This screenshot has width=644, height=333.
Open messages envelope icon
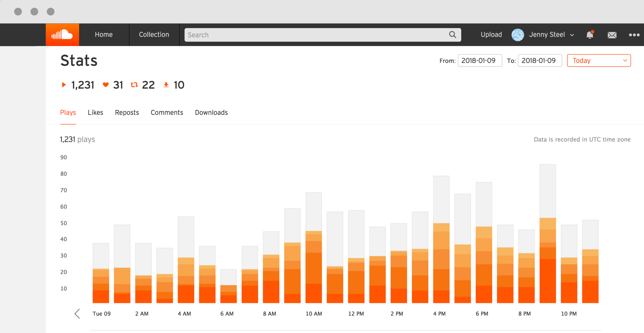tap(612, 35)
